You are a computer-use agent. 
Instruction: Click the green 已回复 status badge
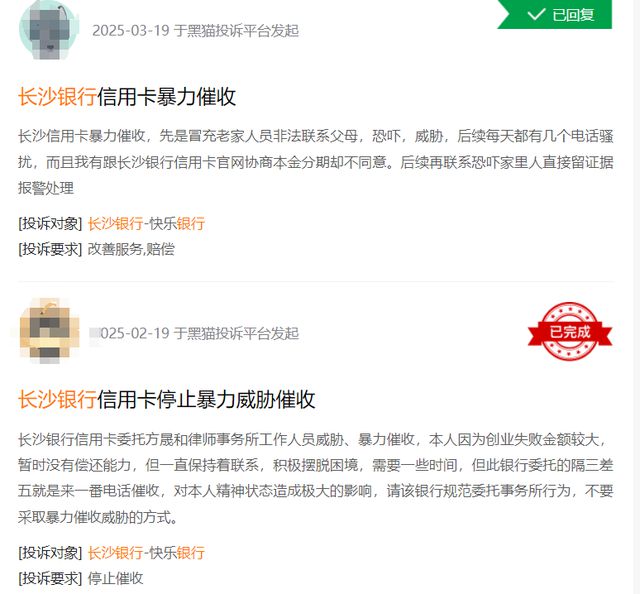555,15
